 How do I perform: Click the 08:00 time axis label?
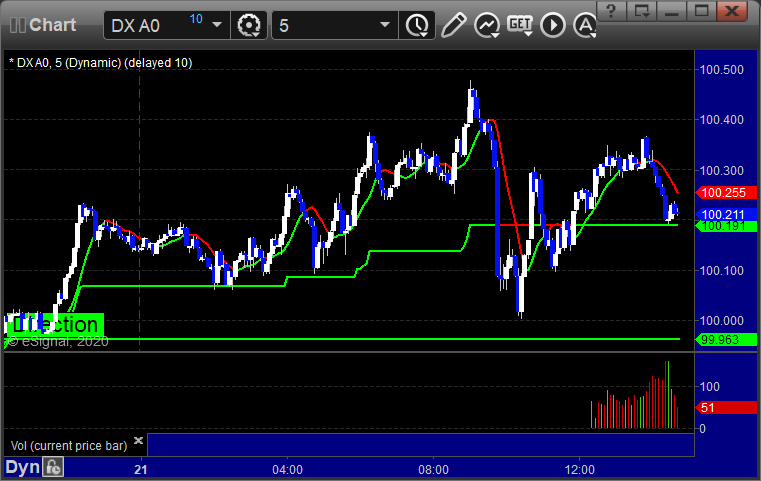pyautogui.click(x=433, y=469)
